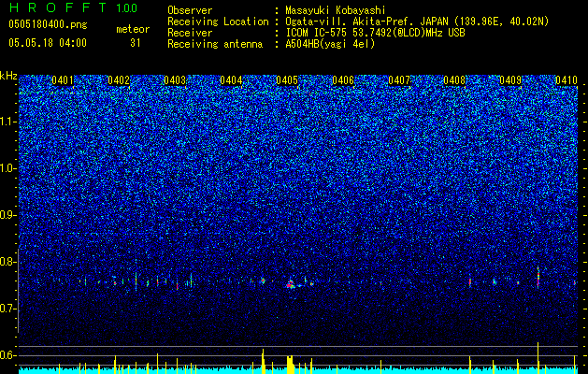Click frequency axis label 1.1
This screenshot has width=588, height=374.
pyautogui.click(x=8, y=122)
